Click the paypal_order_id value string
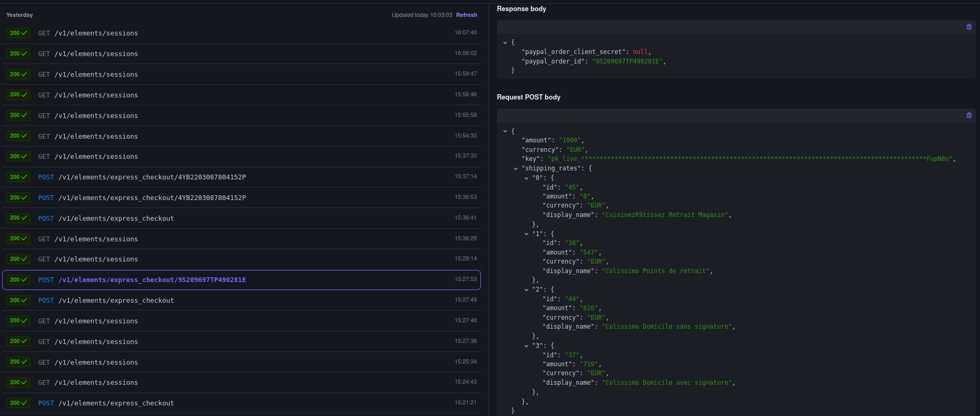Viewport: 980px width, 416px height. click(x=627, y=61)
